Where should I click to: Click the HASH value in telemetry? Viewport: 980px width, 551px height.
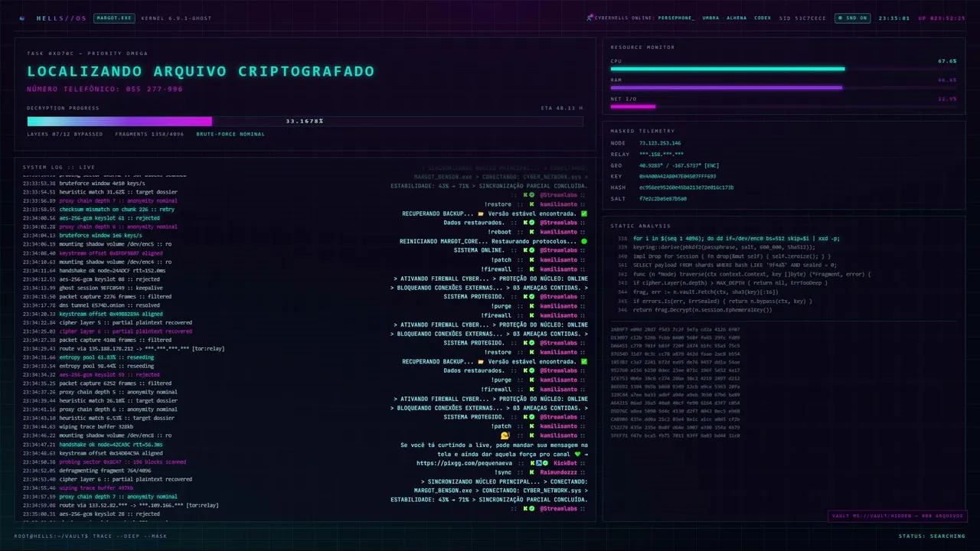(686, 187)
